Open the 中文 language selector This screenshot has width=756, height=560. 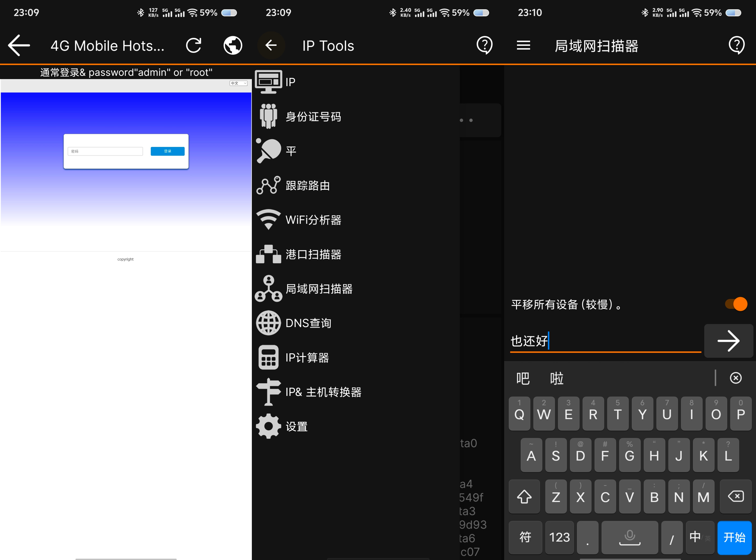click(x=239, y=83)
